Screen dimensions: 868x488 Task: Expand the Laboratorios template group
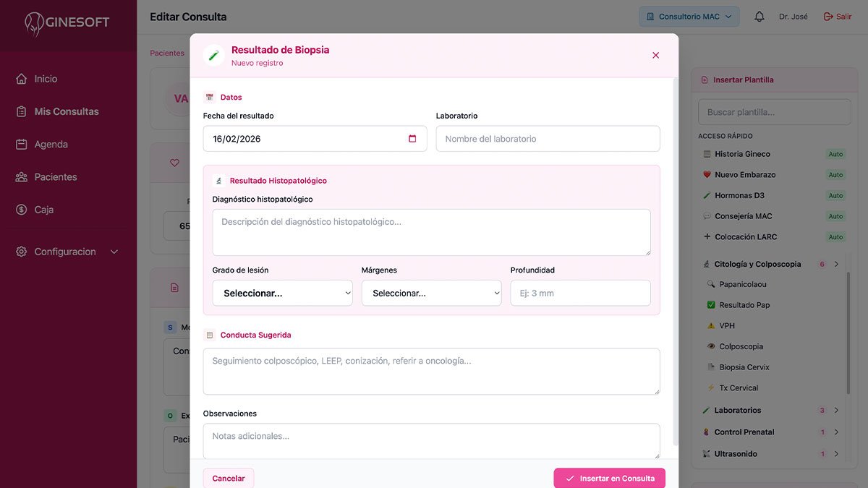(x=836, y=411)
